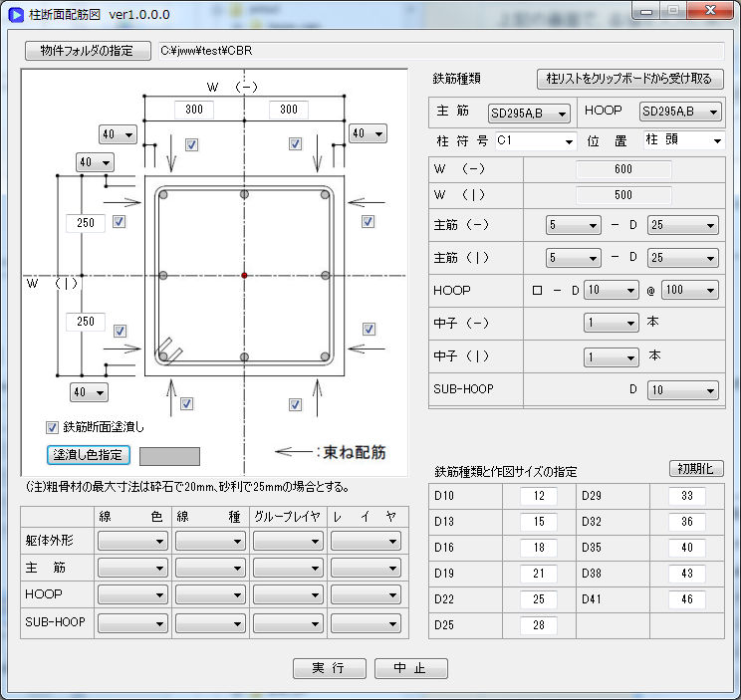This screenshot has height=700, width=741.
Task: Expand SUB-HOOP diameter dropdown
Action: point(682,390)
